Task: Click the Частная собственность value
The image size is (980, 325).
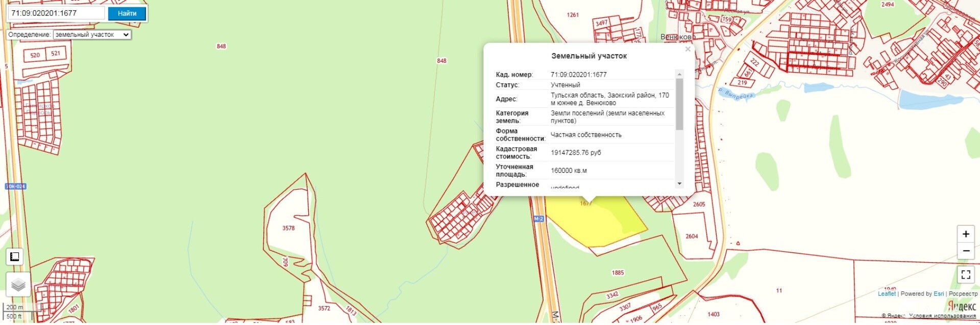Action: [x=586, y=135]
